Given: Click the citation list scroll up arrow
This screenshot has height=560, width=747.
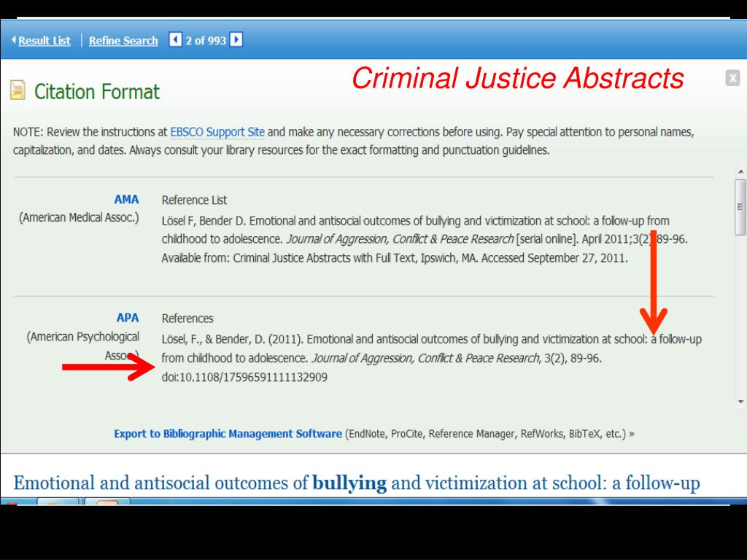Looking at the screenshot, I should click(740, 171).
